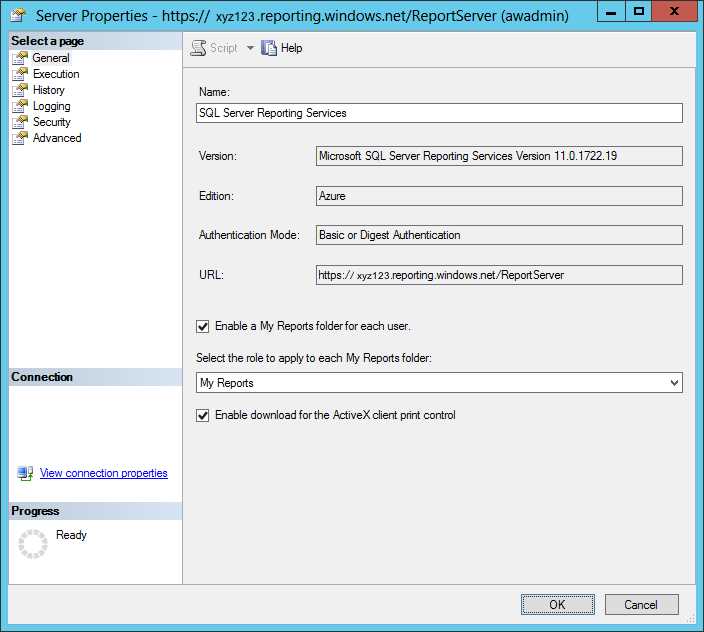Click the OK button

pyautogui.click(x=558, y=605)
